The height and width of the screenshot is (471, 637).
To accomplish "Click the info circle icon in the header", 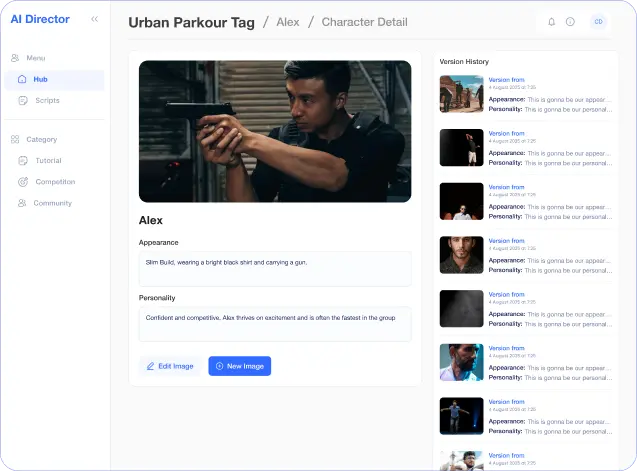I will point(570,22).
